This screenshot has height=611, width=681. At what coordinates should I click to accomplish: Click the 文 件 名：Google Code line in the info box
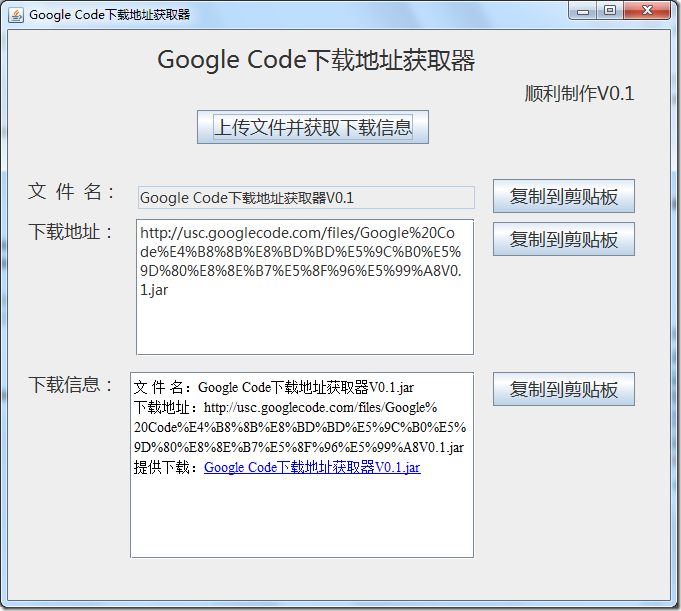(x=274, y=387)
